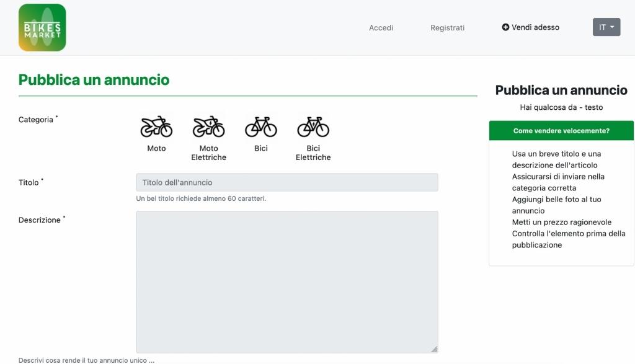
Task: Open the IT language dropdown
Action: tap(606, 27)
